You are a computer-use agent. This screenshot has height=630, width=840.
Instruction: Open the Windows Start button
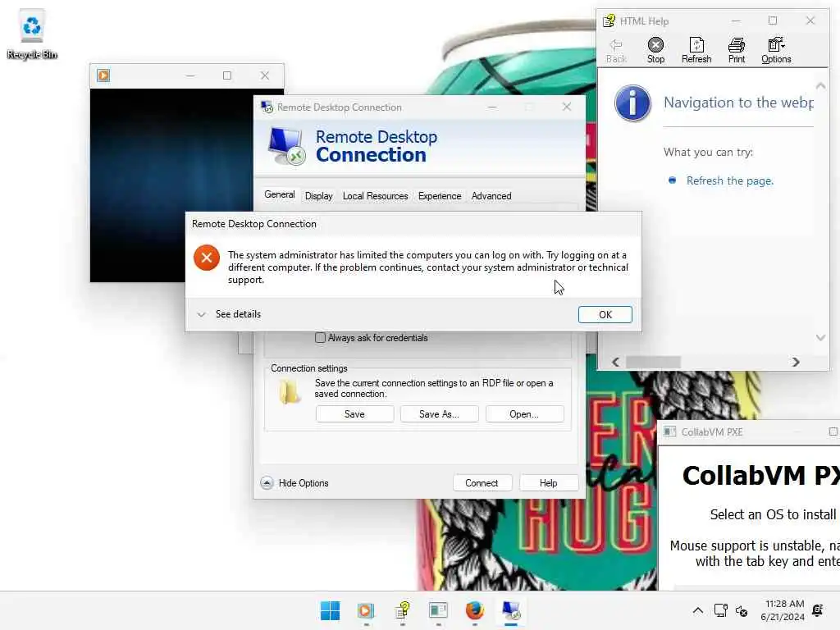pyautogui.click(x=330, y=610)
